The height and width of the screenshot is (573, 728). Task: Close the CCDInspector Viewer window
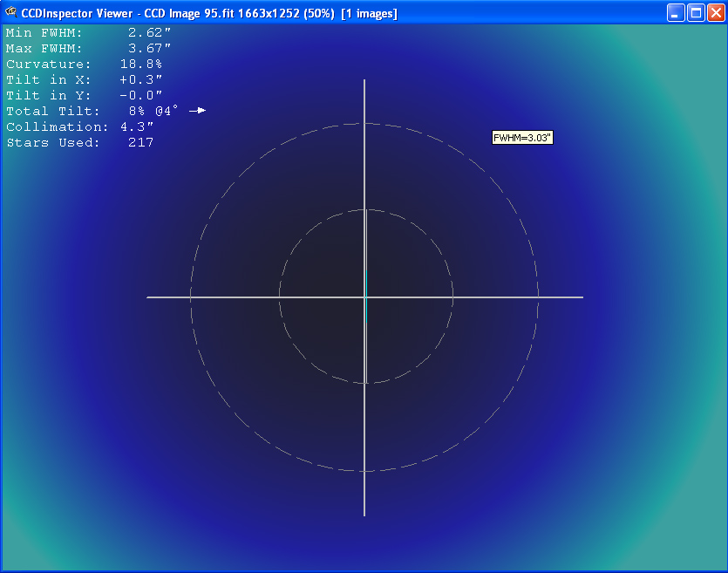pos(716,13)
